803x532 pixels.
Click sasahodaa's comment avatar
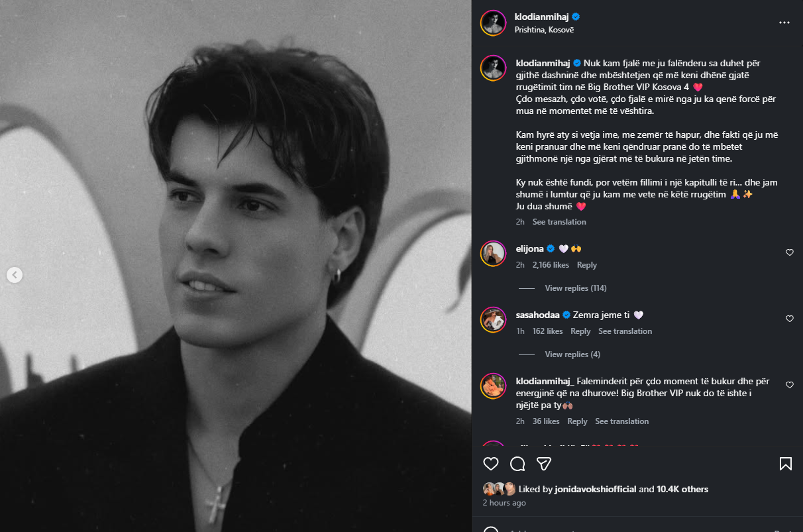click(x=494, y=319)
